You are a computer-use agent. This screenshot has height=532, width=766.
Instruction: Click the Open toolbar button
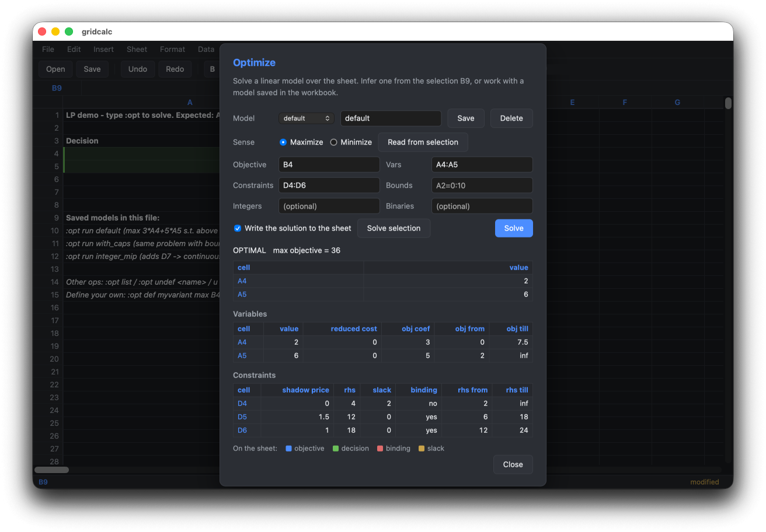click(x=55, y=69)
